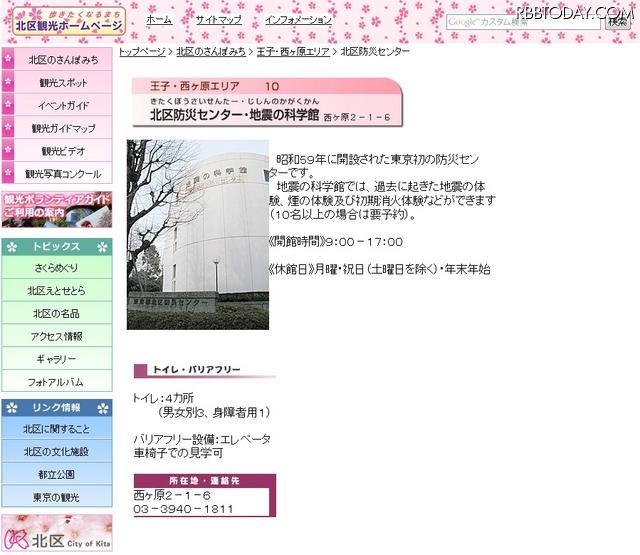
Task: Select 観光スポット in the sidebar menu
Action: (63, 83)
